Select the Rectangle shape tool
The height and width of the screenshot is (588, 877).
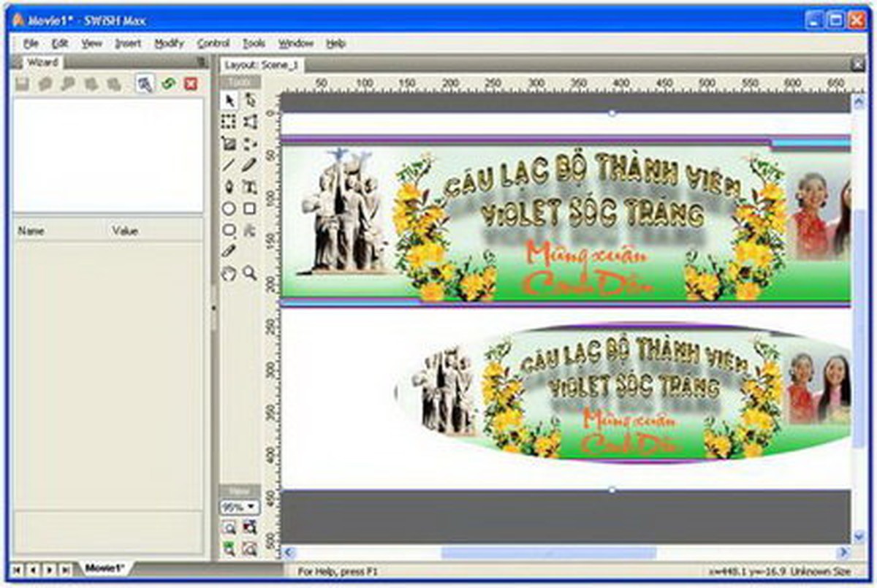point(249,209)
